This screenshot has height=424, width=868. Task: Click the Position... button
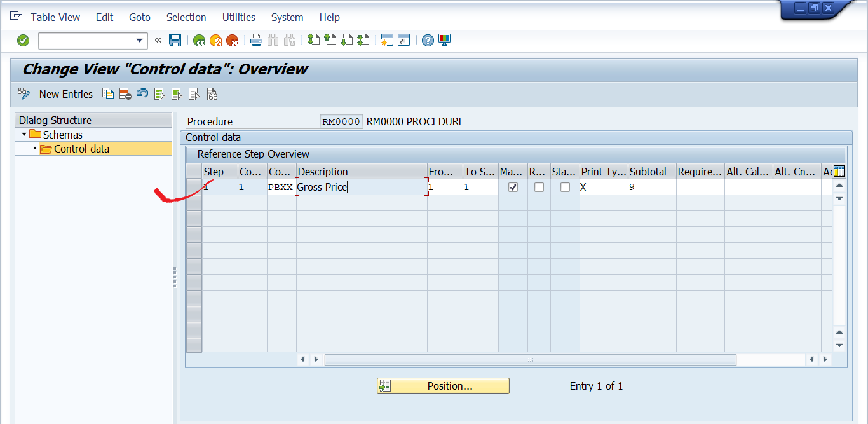coord(443,386)
